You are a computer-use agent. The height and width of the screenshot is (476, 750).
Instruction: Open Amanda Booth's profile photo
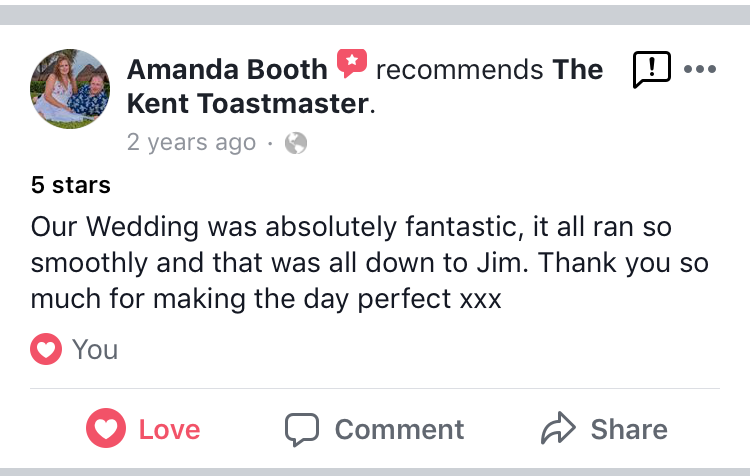coord(70,89)
